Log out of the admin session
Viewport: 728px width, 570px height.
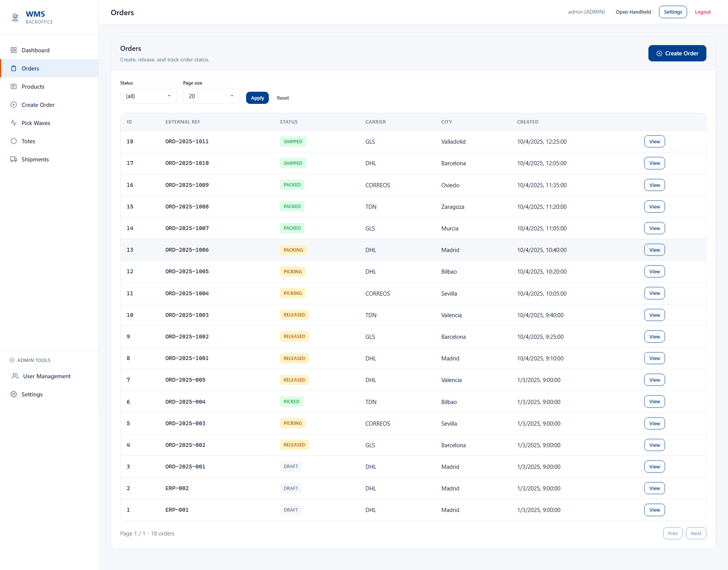[703, 12]
